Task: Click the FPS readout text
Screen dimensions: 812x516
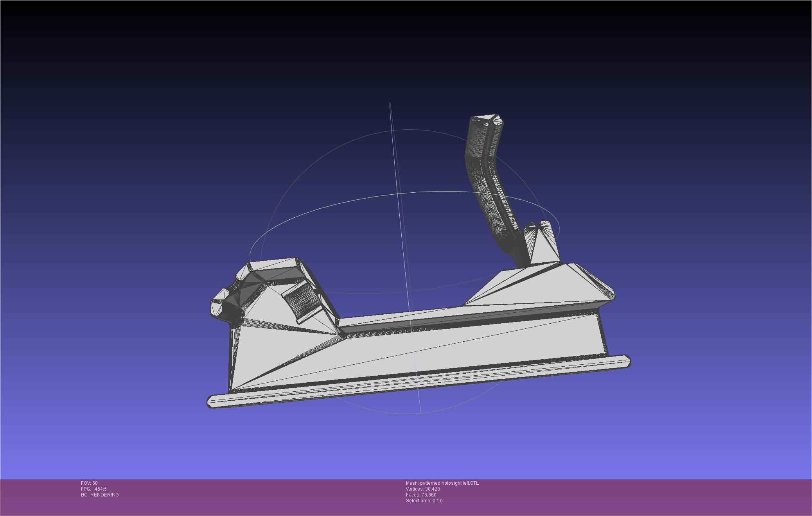Action: [94, 489]
